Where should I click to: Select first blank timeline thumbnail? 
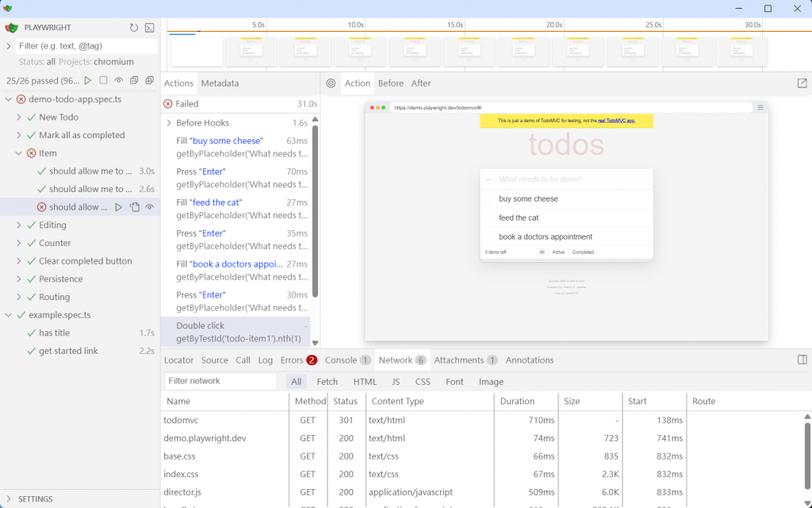(x=197, y=52)
